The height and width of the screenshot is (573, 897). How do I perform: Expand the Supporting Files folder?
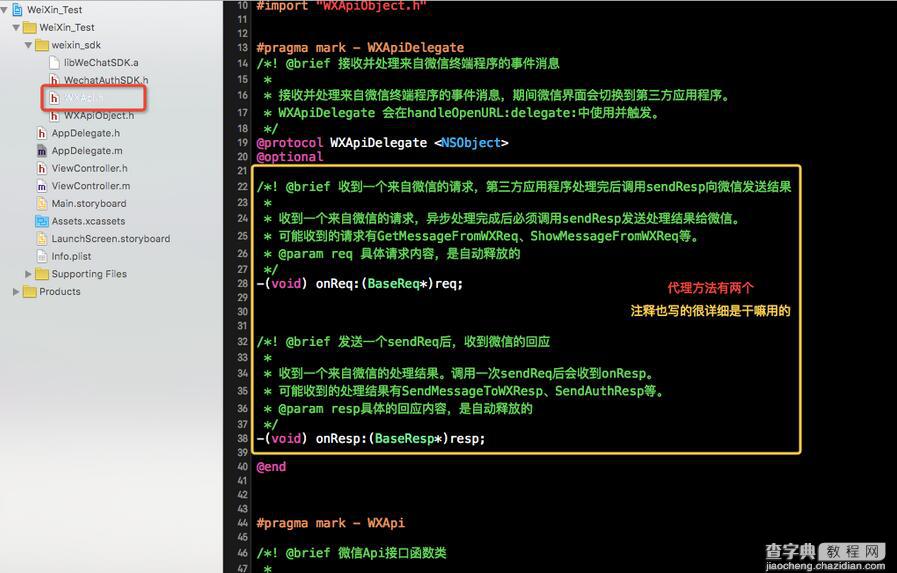[28, 274]
